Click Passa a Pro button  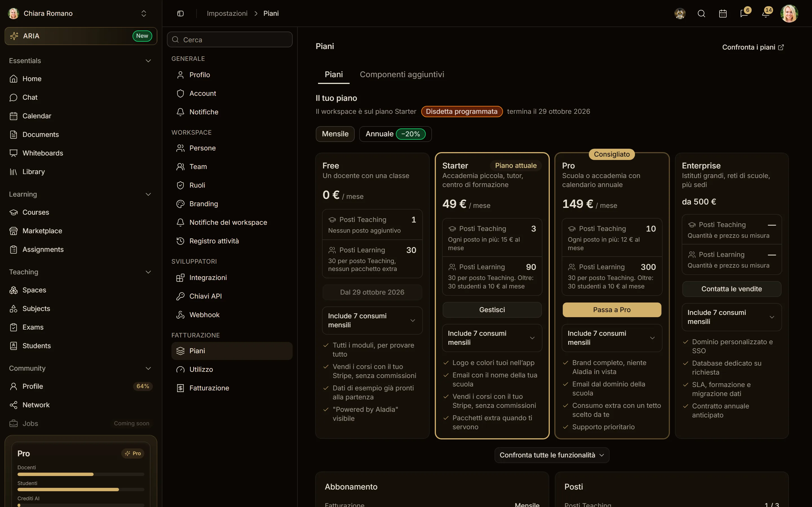click(612, 310)
